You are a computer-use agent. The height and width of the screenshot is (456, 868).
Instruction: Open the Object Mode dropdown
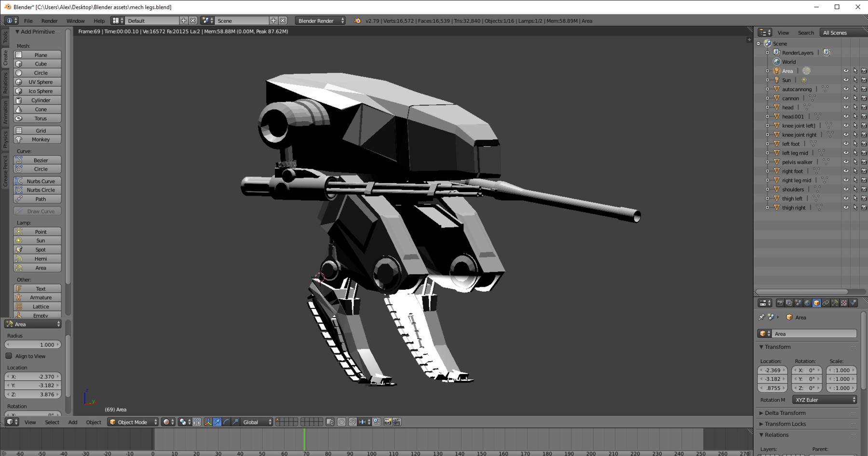[133, 422]
